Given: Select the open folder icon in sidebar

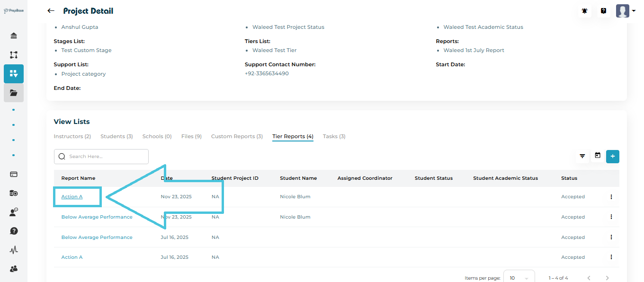Looking at the screenshot, I should click(x=14, y=93).
